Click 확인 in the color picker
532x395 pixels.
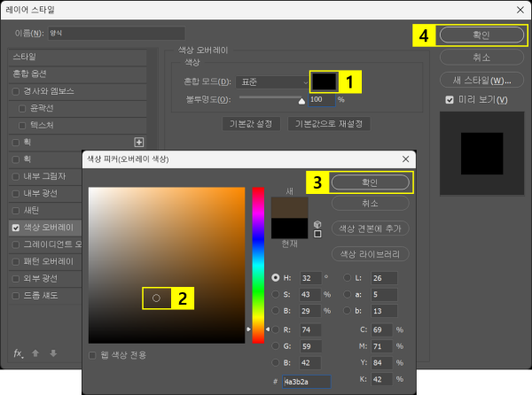(x=370, y=182)
